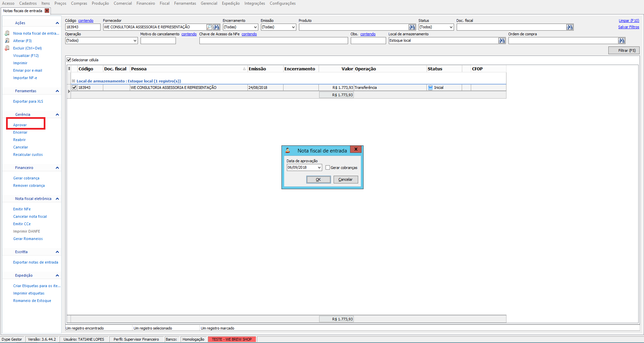Viewport: 644px width, 343px height.
Task: Uncheck the row 183943 checkbox
Action: [74, 88]
